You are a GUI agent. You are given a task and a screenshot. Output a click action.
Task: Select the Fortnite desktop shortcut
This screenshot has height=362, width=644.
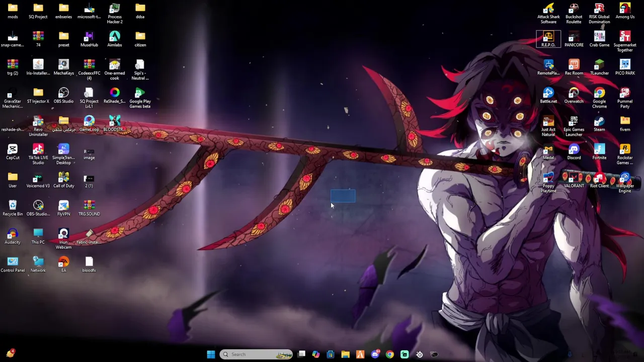(599, 151)
